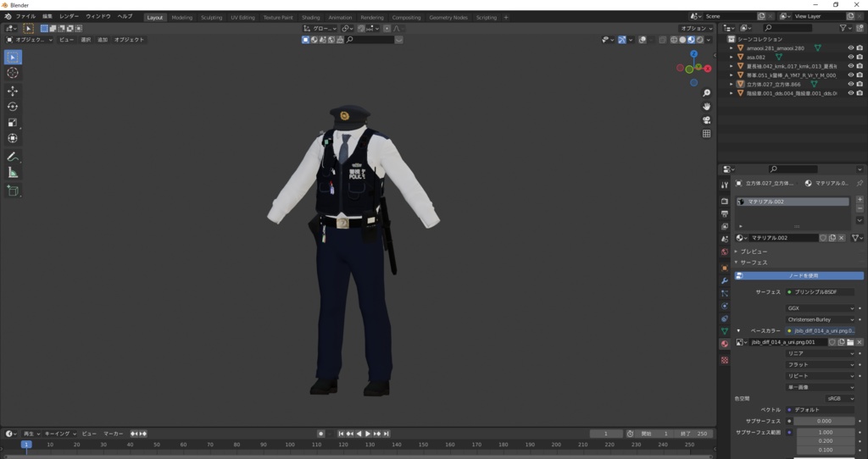Open the ビュー menu in viewport header

pyautogui.click(x=66, y=40)
